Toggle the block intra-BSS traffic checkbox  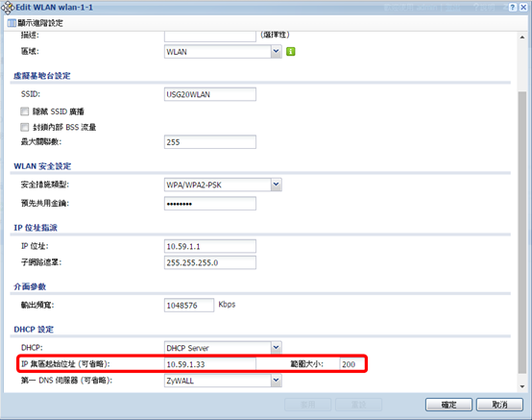tap(24, 127)
